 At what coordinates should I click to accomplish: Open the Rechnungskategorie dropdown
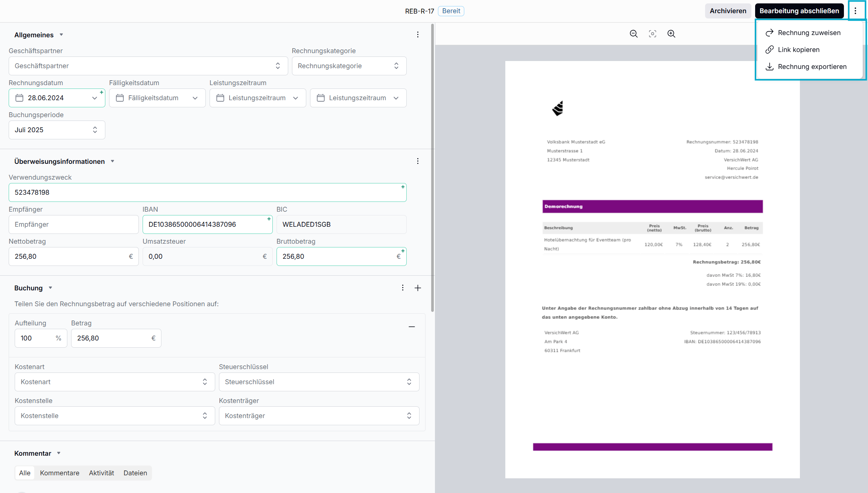pyautogui.click(x=349, y=66)
